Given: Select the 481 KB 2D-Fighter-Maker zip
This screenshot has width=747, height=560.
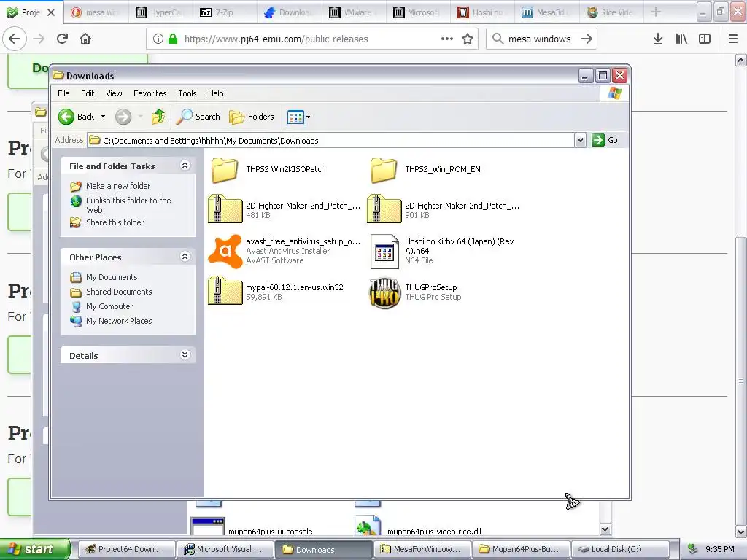Looking at the screenshot, I should tap(285, 210).
